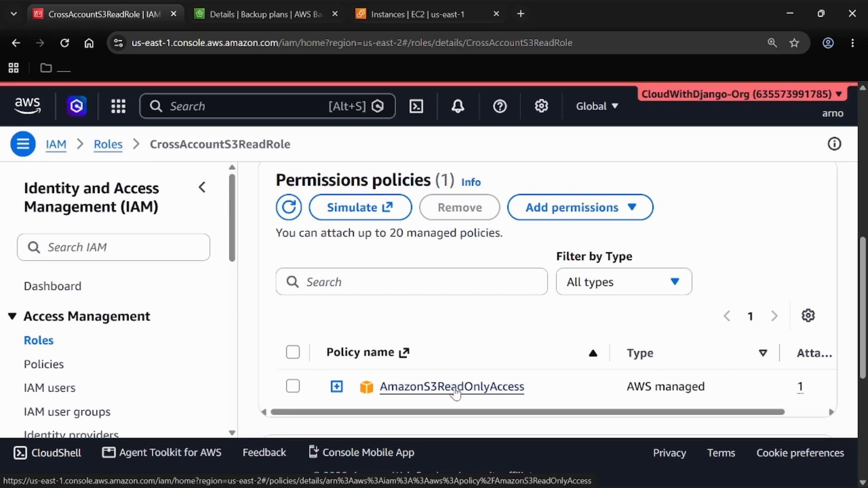Go to IAM breadcrumb link

[x=56, y=144]
